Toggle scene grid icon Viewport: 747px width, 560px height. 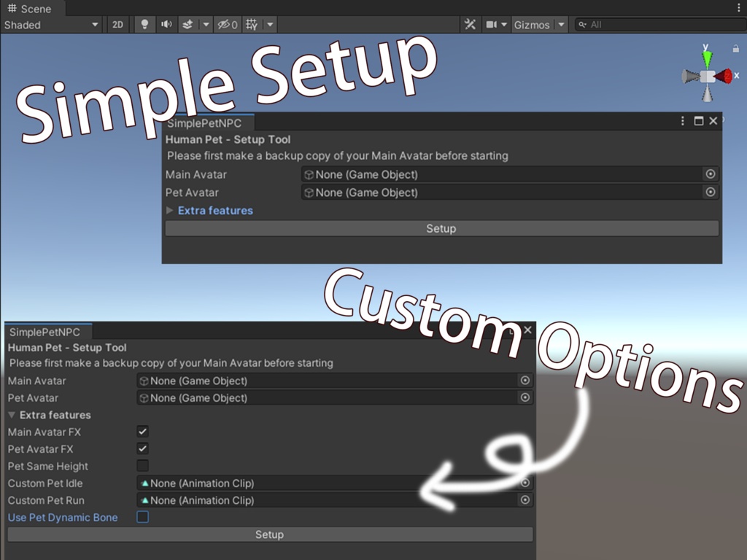pyautogui.click(x=252, y=25)
